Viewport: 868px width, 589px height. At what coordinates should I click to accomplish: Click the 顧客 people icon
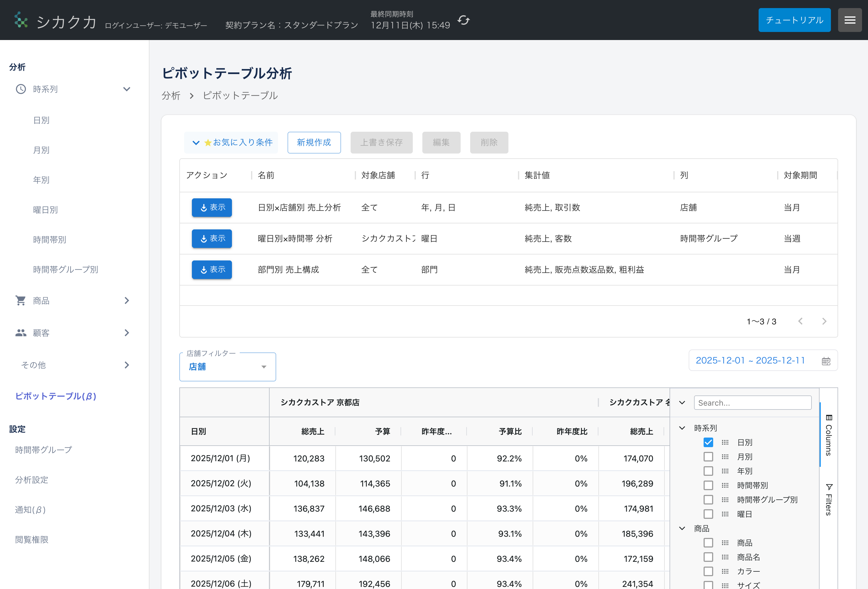21,332
